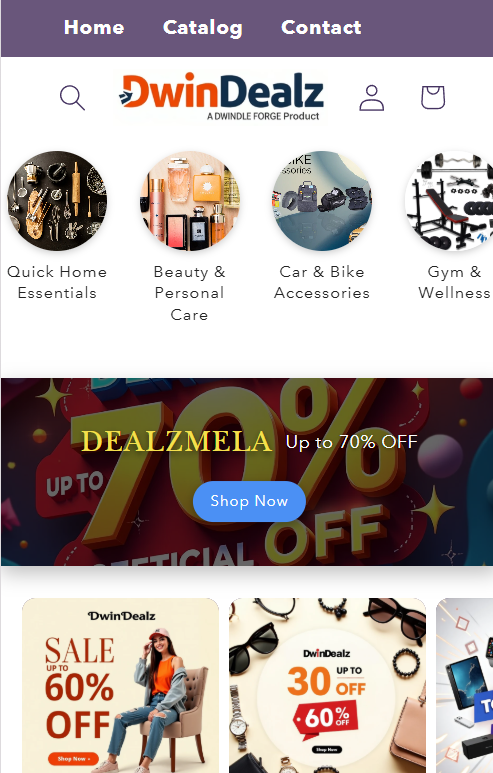
Task: Click the DEALZMELA 70% off banner
Action: [246, 472]
